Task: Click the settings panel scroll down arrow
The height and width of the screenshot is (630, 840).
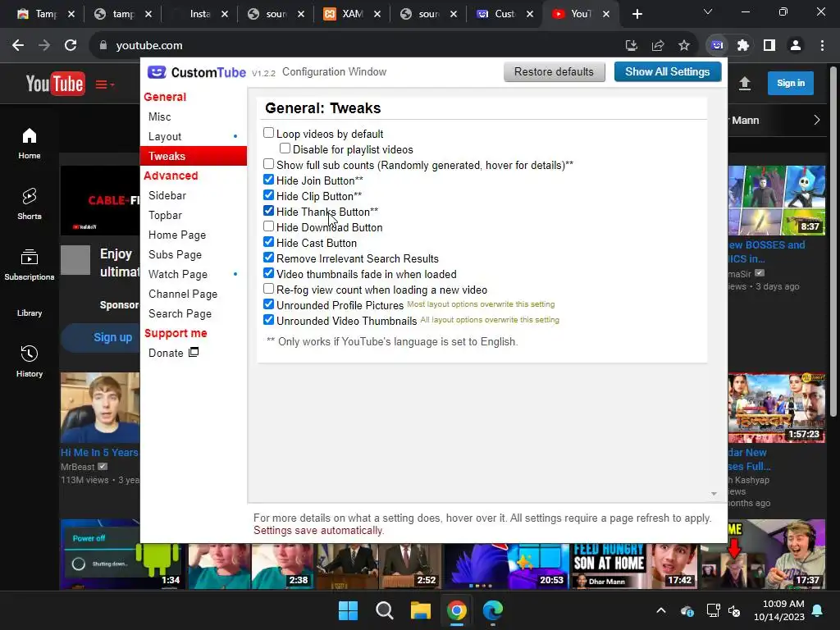Action: (714, 494)
